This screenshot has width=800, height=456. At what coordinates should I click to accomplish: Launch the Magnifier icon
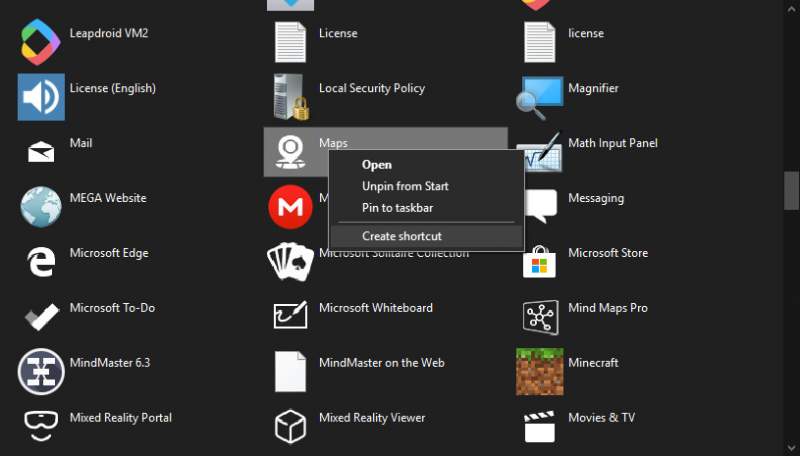point(539,98)
